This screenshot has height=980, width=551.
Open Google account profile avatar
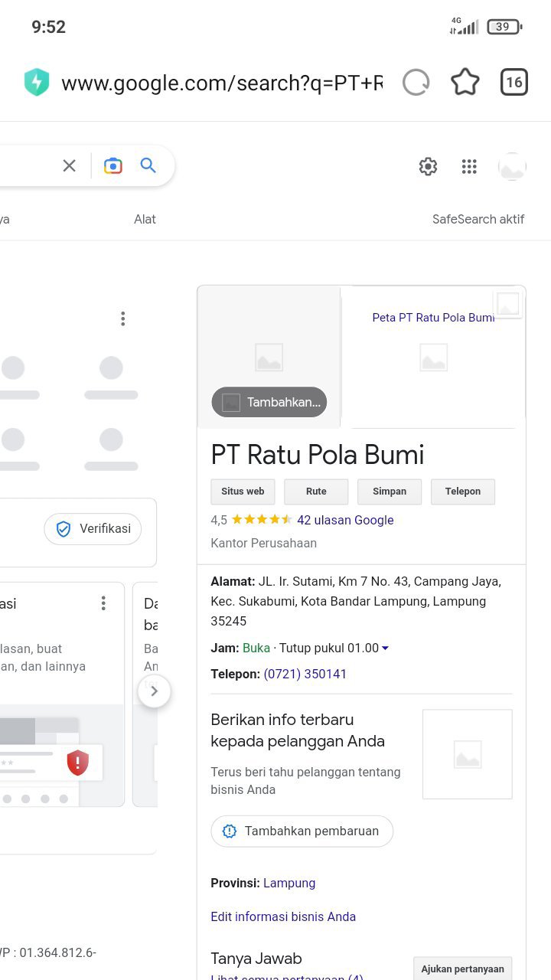[512, 167]
